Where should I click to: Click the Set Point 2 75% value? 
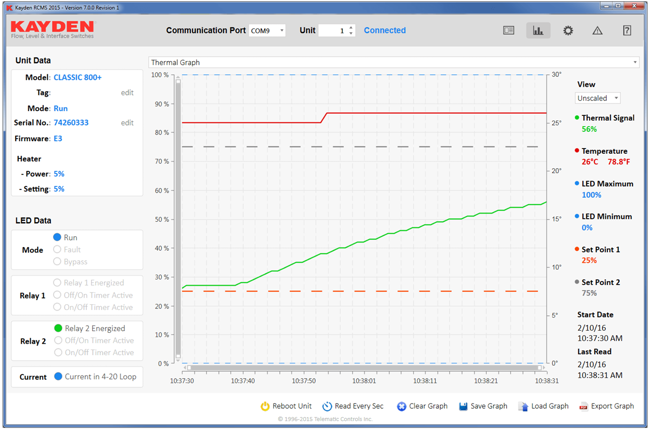tap(589, 293)
